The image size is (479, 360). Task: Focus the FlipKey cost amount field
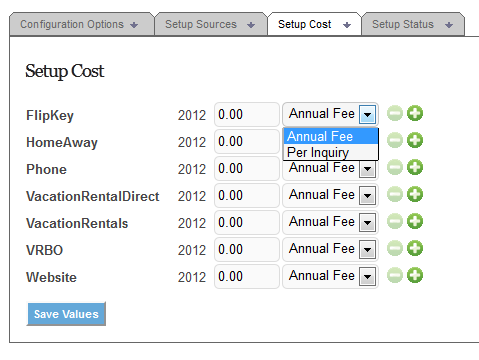tap(247, 114)
